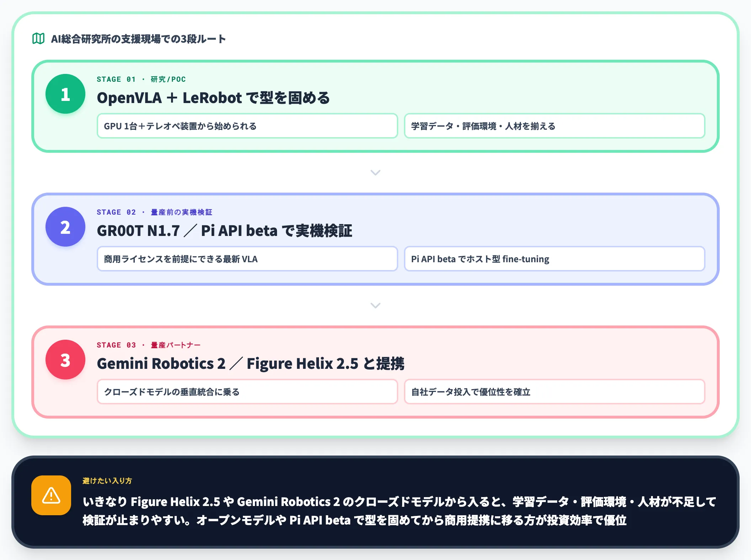Click the orange warning triangle icon
Viewport: 751px width, 560px height.
[x=51, y=495]
